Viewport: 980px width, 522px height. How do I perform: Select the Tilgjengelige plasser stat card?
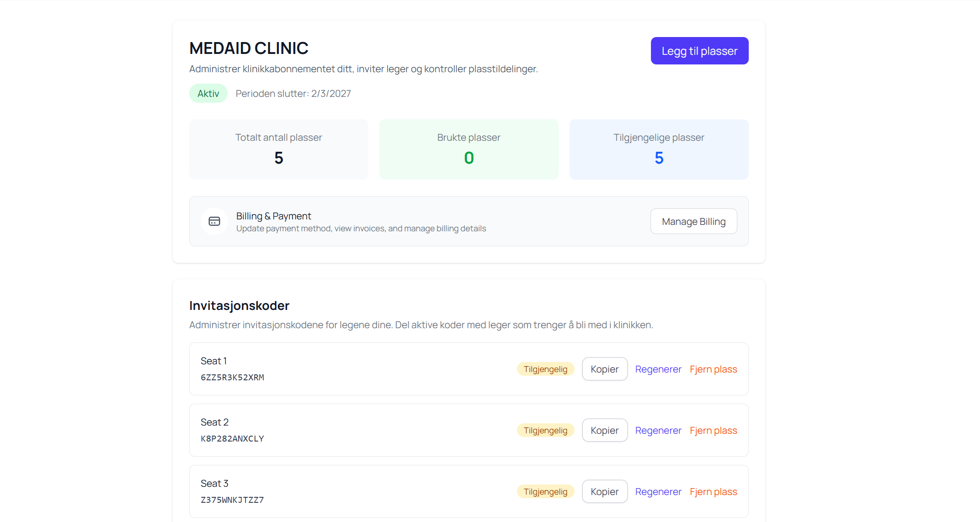659,149
